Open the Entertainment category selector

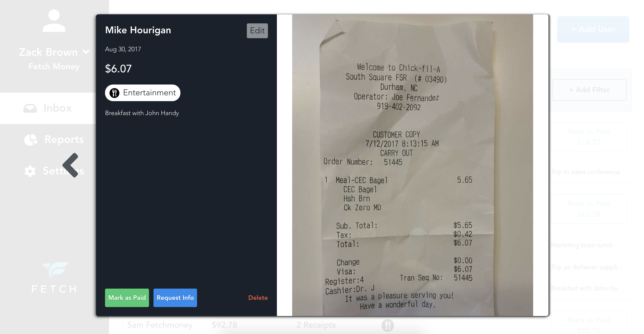142,93
